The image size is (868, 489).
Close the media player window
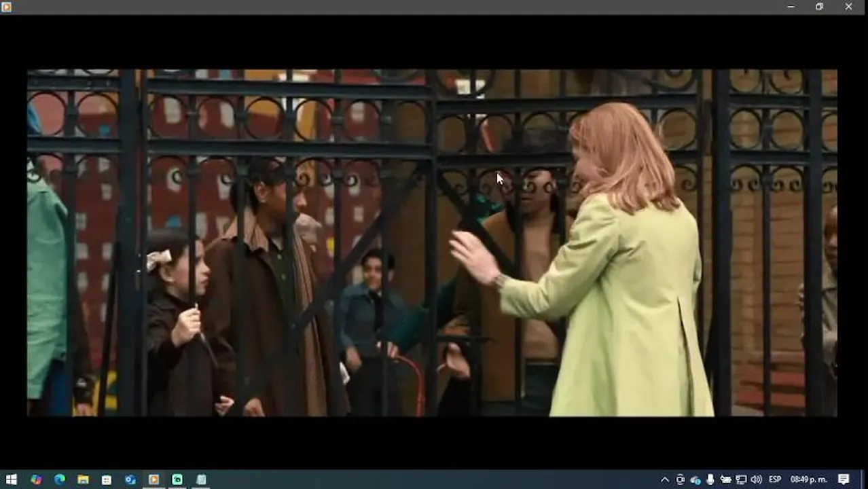(x=848, y=7)
